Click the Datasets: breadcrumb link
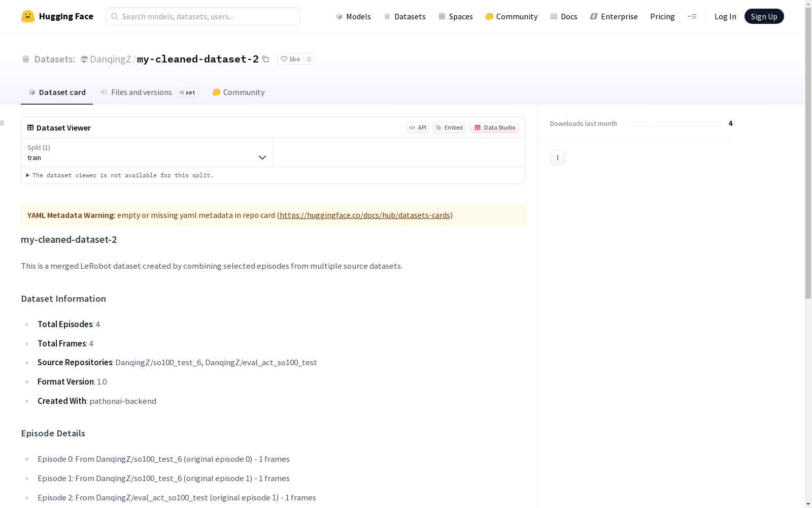Screen dimensions: 812x508 (x=55, y=59)
